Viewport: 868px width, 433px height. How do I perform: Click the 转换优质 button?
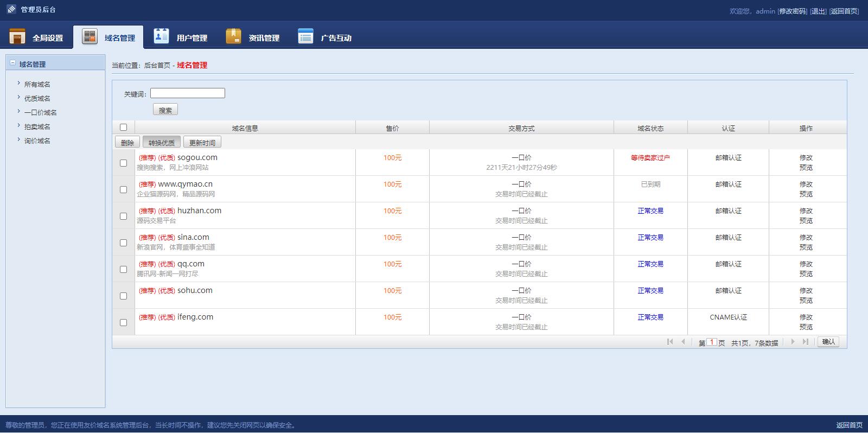click(162, 143)
